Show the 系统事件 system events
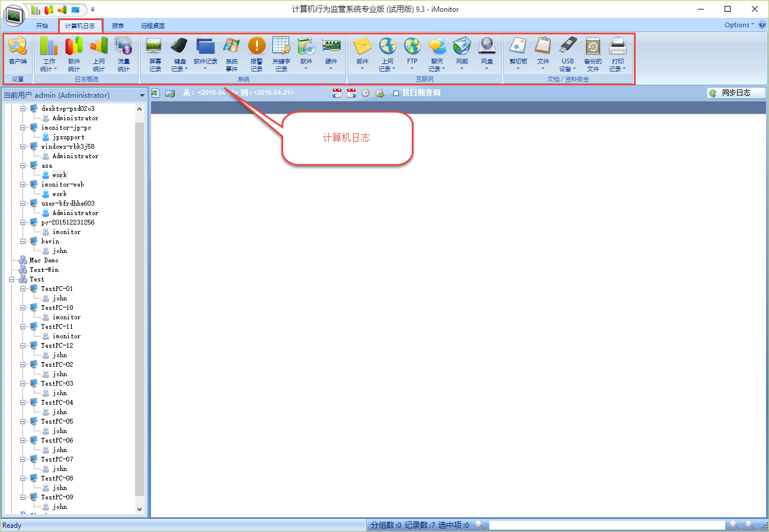769x532 pixels. (x=232, y=54)
